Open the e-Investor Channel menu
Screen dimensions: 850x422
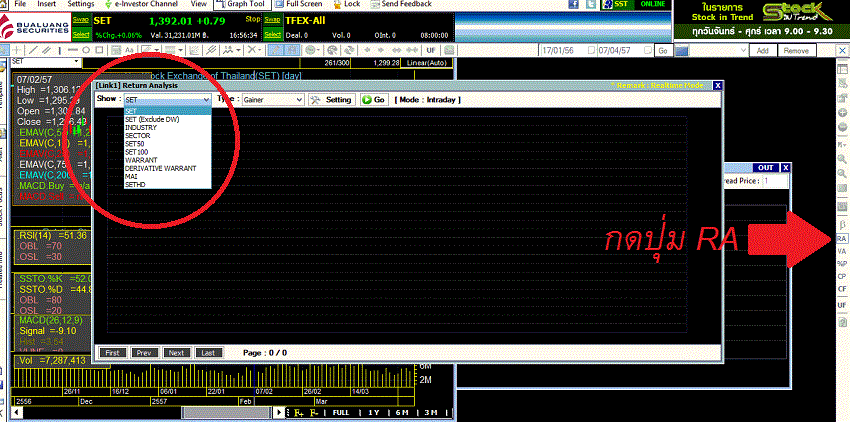(x=141, y=4)
